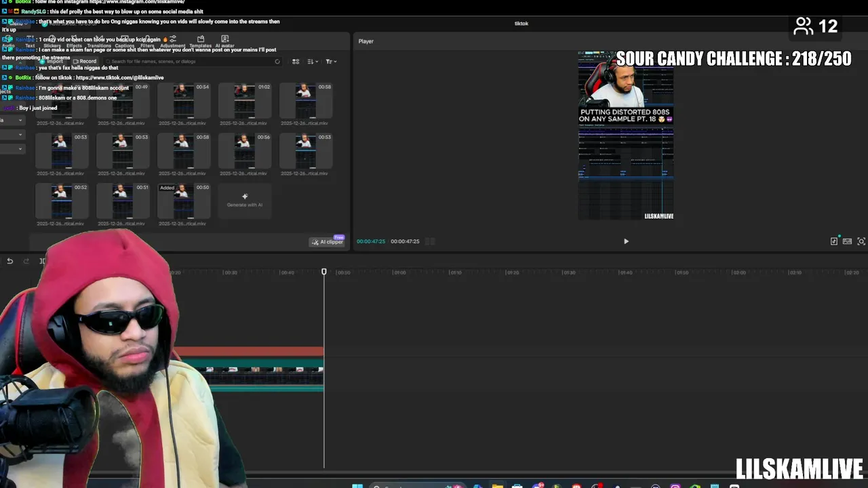
Task: Select the 00:52 video clip thumbnail
Action: click(x=62, y=201)
